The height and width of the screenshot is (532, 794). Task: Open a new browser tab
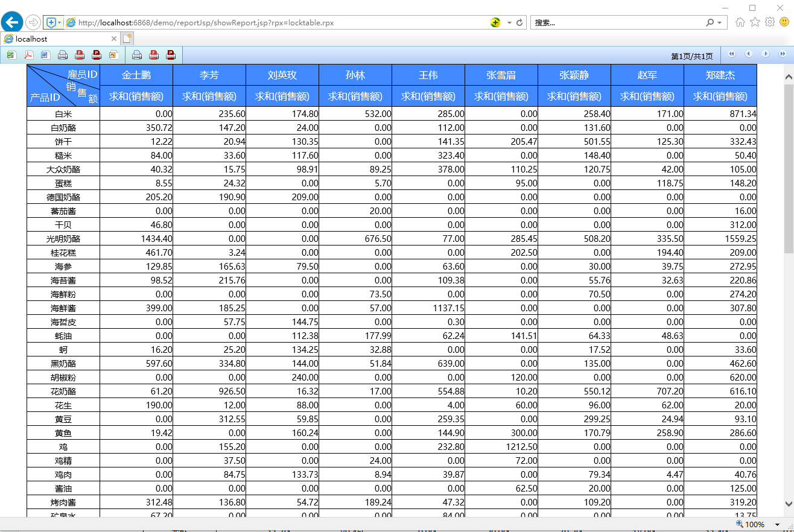pyautogui.click(x=127, y=39)
